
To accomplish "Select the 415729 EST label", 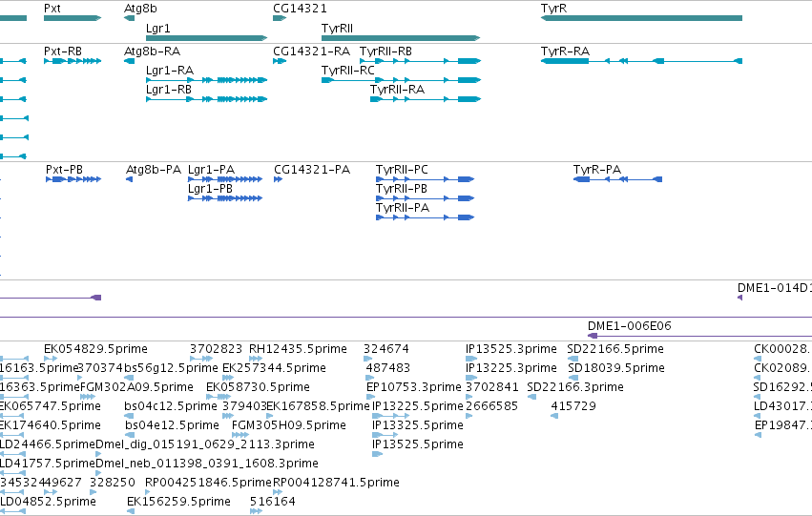I will [x=573, y=406].
